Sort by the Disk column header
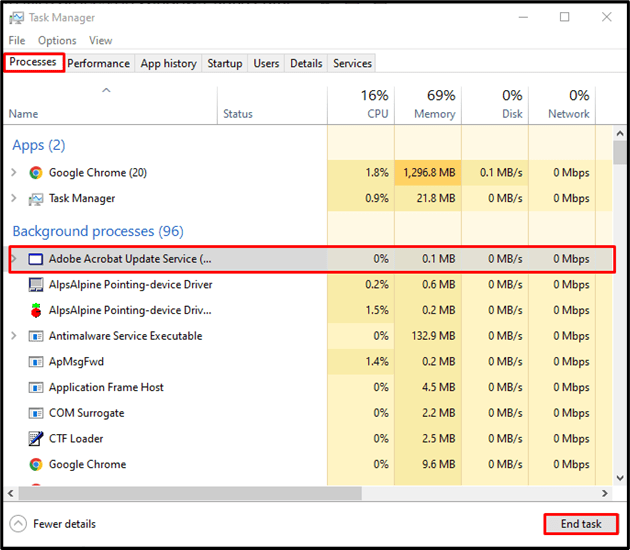Screen dimensions: 630x550 tap(495, 106)
